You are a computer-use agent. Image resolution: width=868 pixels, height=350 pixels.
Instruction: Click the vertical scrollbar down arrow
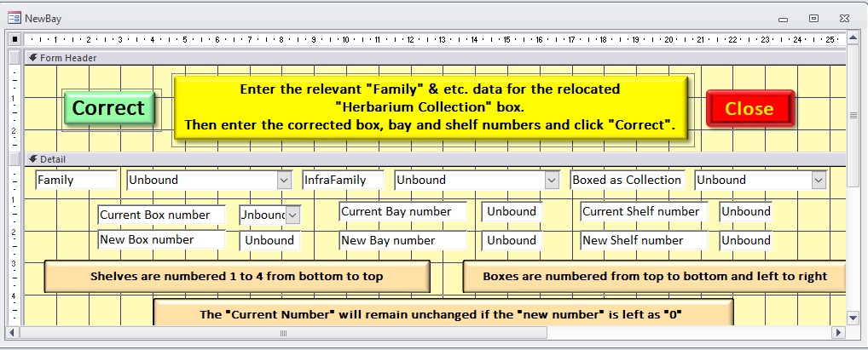click(x=854, y=318)
